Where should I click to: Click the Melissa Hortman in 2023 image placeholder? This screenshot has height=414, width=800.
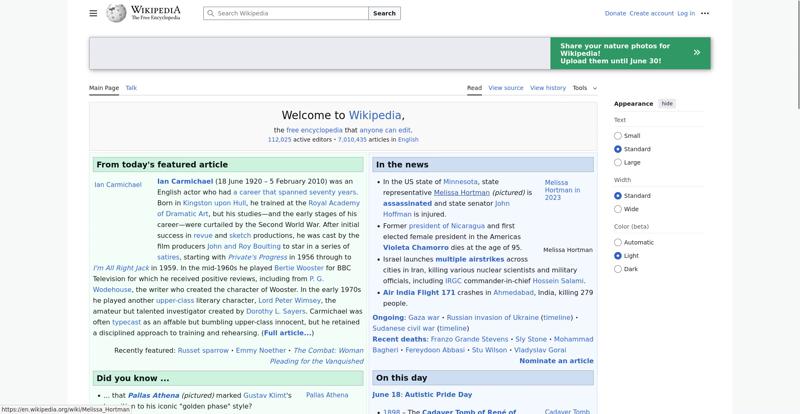(x=562, y=190)
